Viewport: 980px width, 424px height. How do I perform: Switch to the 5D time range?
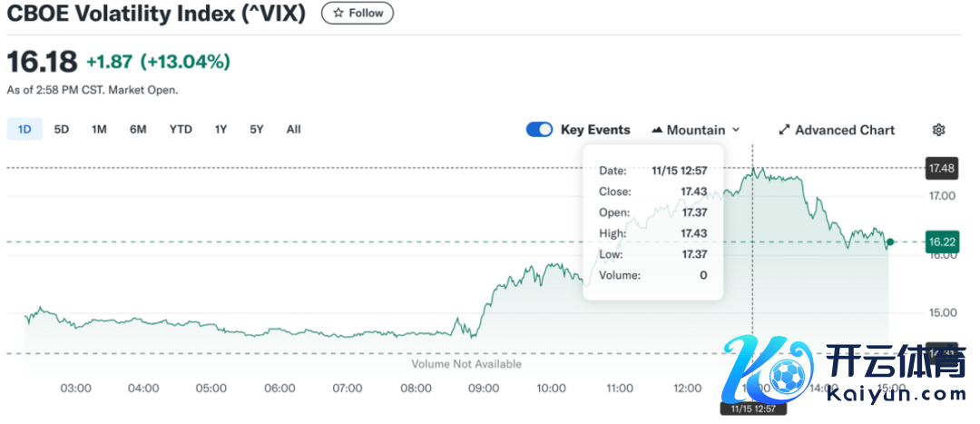pyautogui.click(x=62, y=129)
